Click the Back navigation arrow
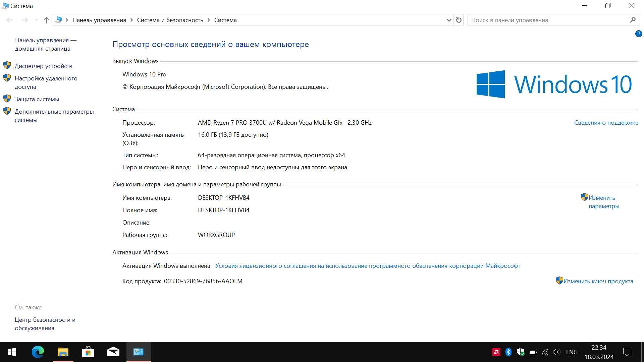The image size is (644, 362). click(x=10, y=20)
